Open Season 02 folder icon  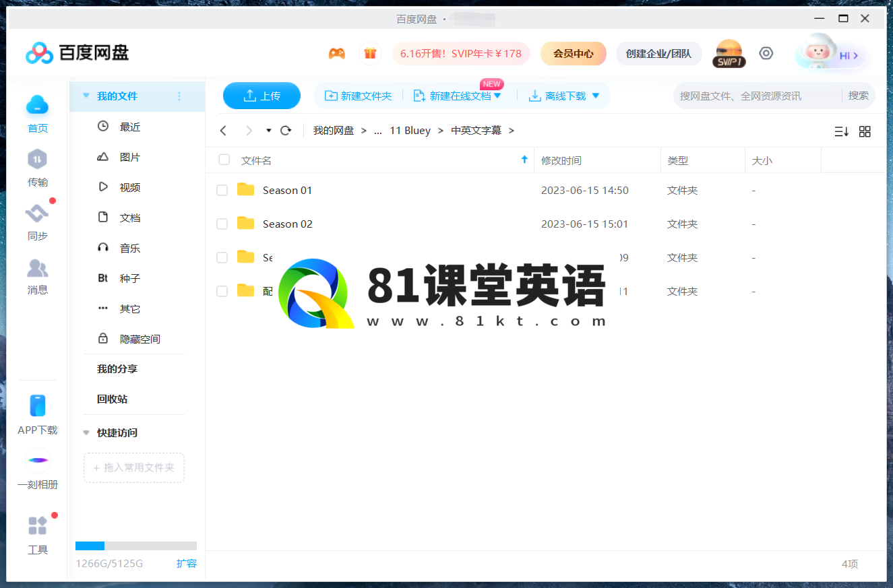pos(246,224)
